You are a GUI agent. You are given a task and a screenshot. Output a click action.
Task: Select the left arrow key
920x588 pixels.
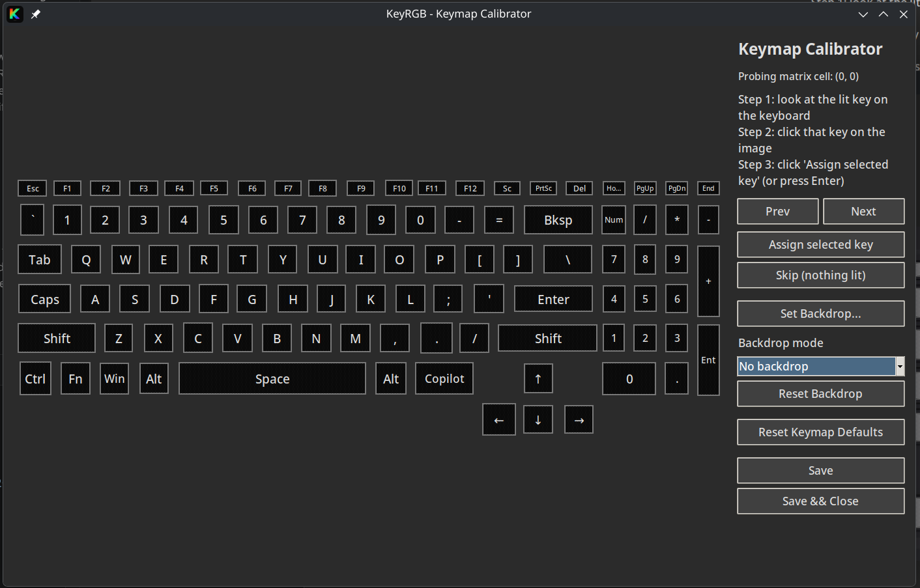pyautogui.click(x=499, y=420)
